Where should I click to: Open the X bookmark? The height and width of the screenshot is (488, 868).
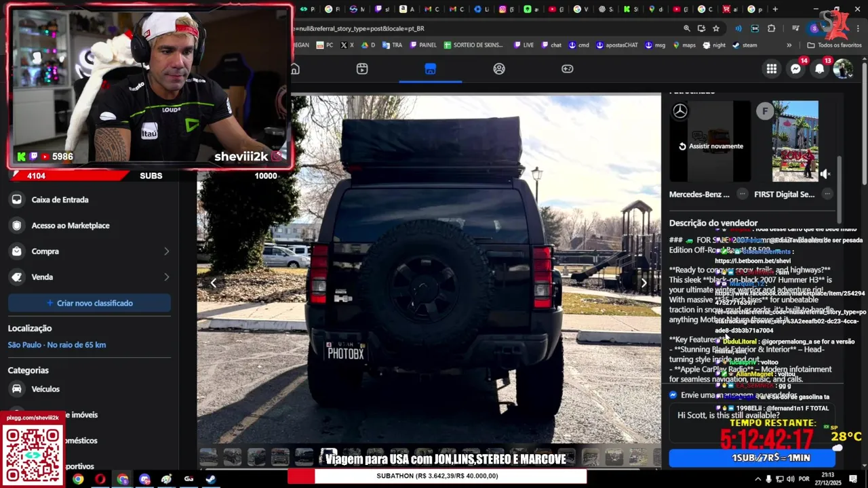coord(347,45)
